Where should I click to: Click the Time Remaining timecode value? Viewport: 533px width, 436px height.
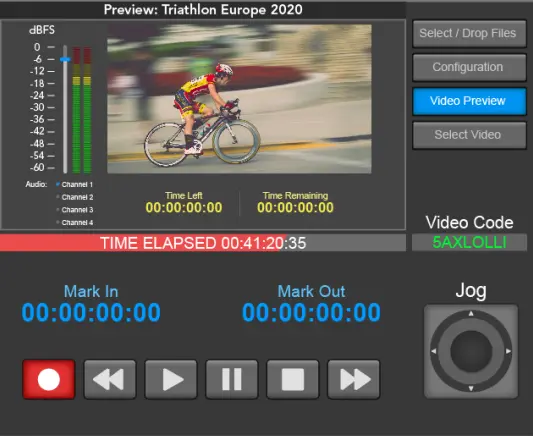point(295,207)
